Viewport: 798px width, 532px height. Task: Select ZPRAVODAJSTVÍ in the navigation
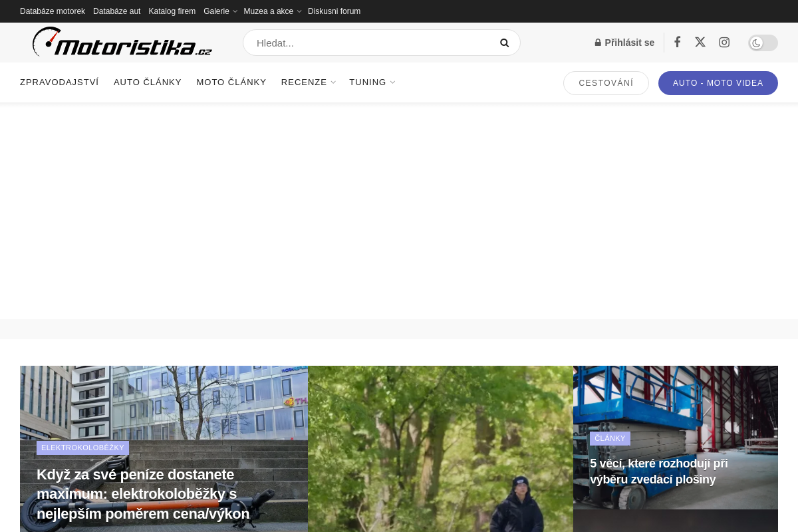[x=59, y=82]
